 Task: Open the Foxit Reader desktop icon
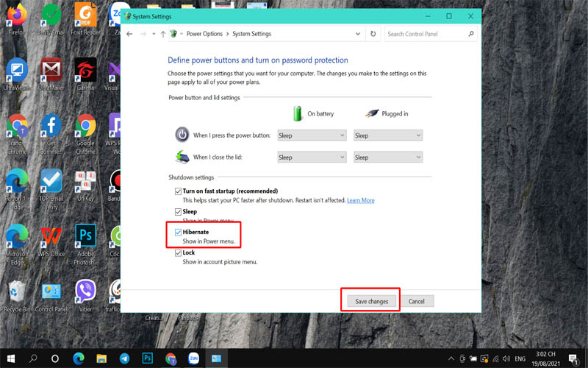click(x=85, y=19)
